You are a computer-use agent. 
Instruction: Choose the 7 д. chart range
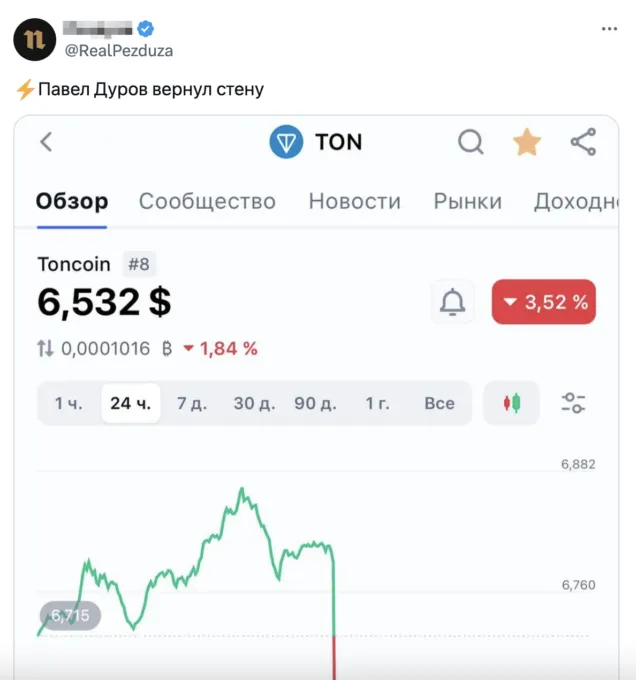coord(191,403)
